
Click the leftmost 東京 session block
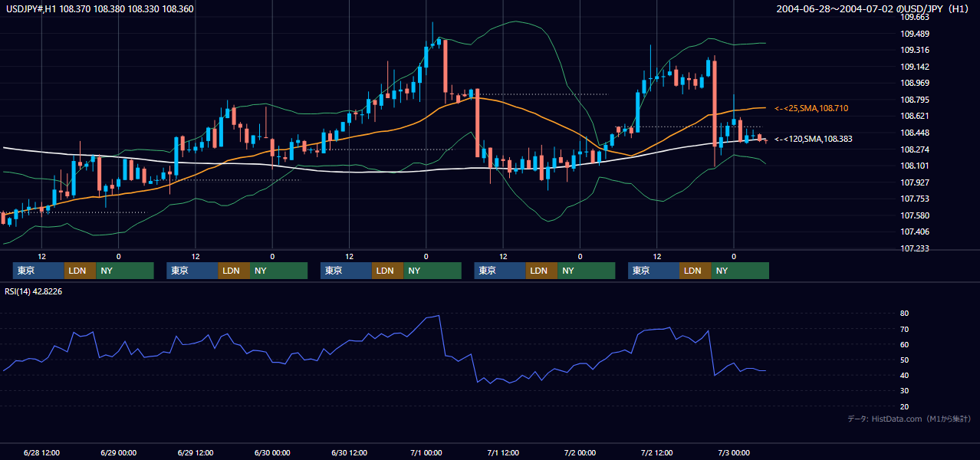pyautogui.click(x=38, y=271)
